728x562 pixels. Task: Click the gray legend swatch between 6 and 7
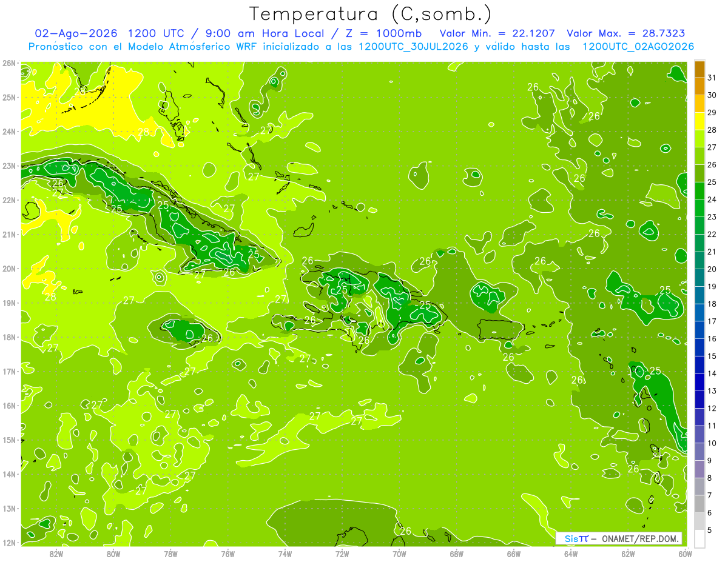[699, 504]
